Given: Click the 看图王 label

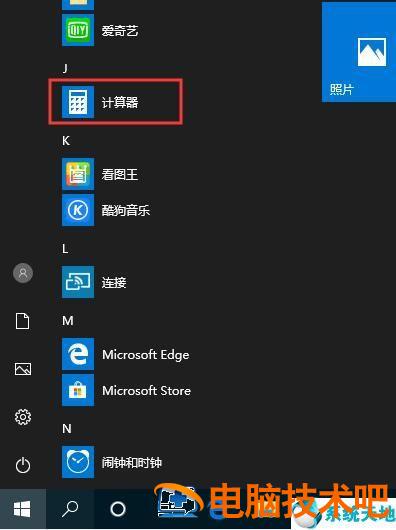Looking at the screenshot, I should click(120, 174).
